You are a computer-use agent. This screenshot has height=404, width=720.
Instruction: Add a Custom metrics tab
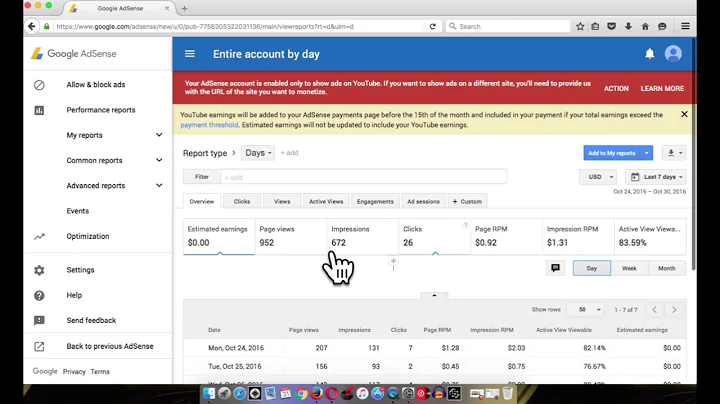467,201
